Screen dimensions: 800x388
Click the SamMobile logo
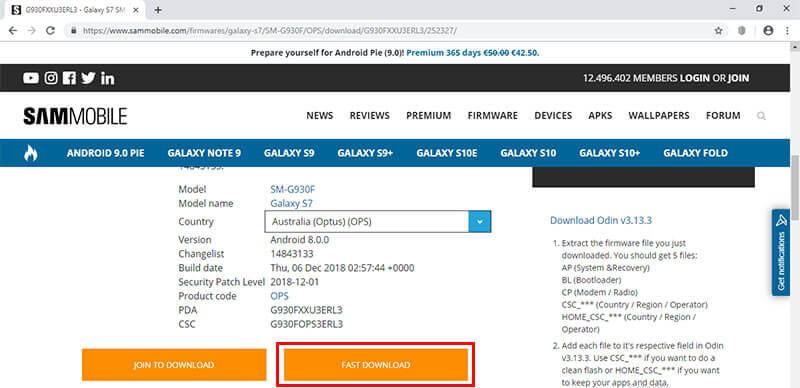point(76,116)
